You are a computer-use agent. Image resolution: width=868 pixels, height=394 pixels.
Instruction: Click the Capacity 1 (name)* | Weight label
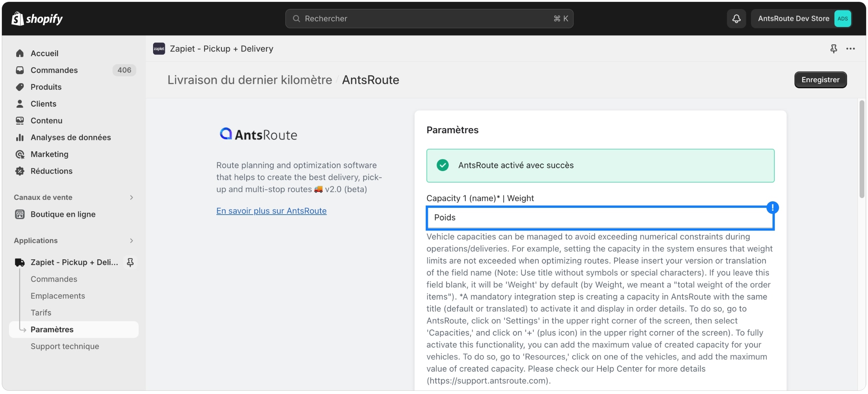[x=480, y=198]
